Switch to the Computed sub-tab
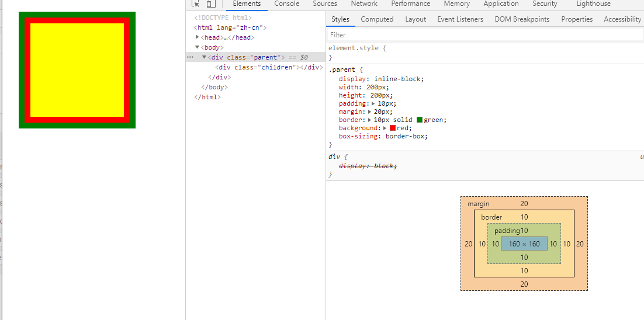Viewport: 644px width, 320px height. click(377, 19)
